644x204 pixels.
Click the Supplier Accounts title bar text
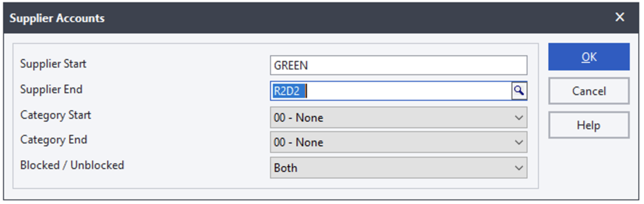(57, 18)
